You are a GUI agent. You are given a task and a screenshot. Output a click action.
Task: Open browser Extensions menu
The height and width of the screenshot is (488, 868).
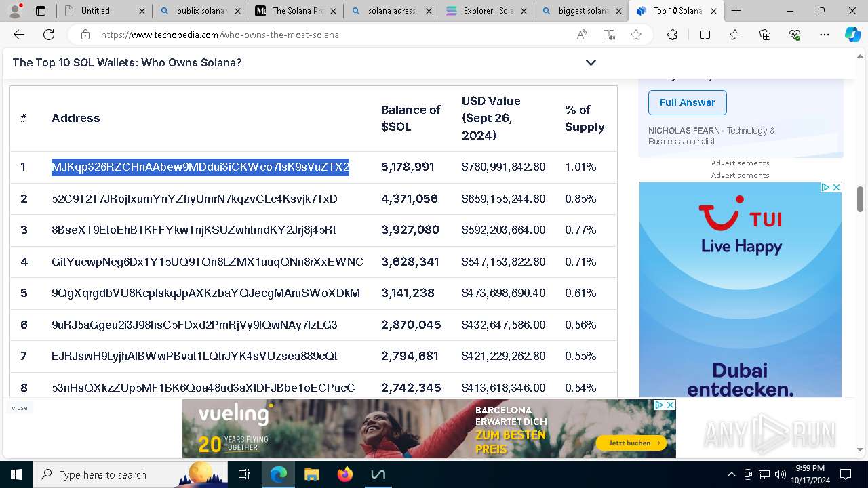672,35
